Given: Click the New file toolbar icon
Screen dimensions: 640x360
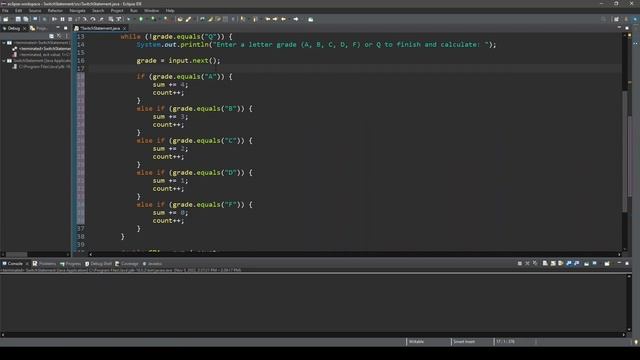Looking at the screenshot, I should coord(6,19).
